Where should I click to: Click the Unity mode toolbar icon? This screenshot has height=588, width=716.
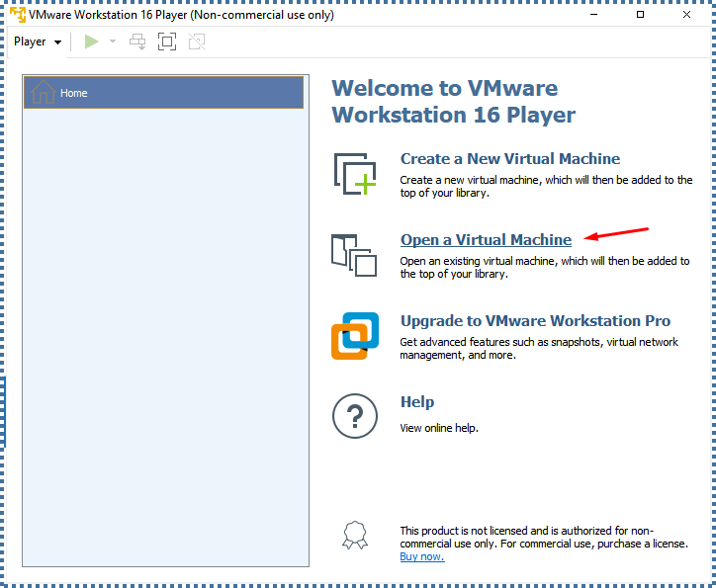coord(197,42)
